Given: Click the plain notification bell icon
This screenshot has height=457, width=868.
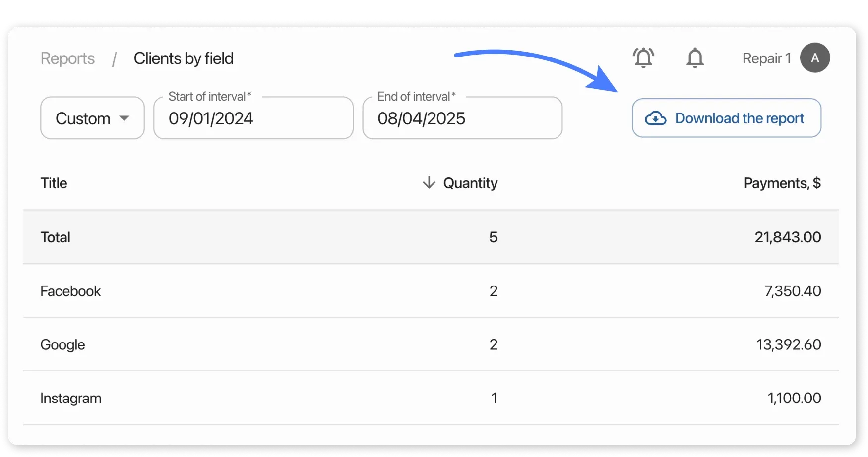Looking at the screenshot, I should pos(695,57).
